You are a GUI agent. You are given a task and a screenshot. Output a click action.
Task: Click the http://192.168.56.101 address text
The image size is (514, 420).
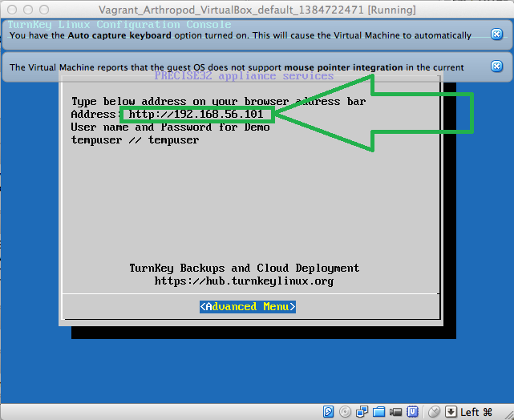pyautogui.click(x=196, y=115)
